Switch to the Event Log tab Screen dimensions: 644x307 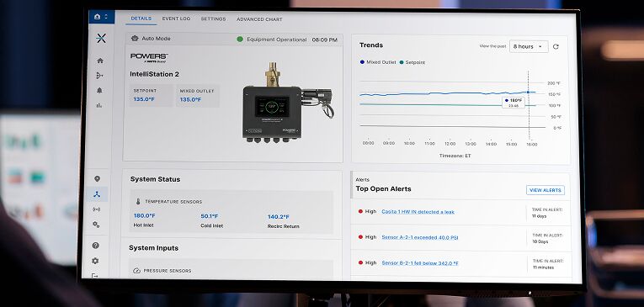pos(176,19)
